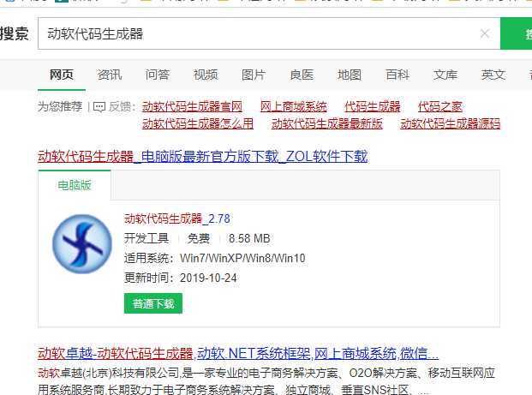Open the 动软代码生成器_2.78 link
The image size is (532, 395).
(x=177, y=218)
